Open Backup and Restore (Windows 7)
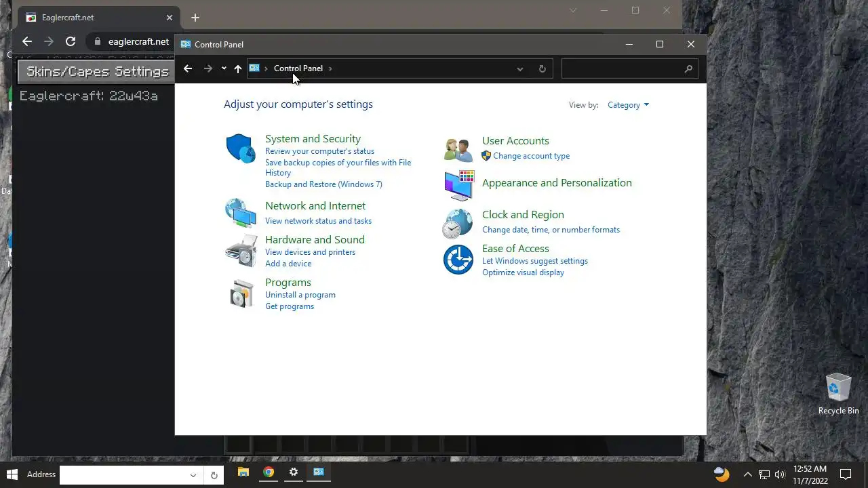 (323, 184)
